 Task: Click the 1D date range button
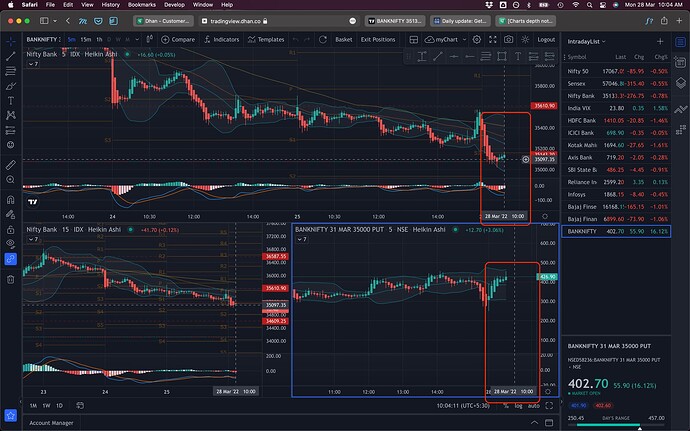(59, 405)
